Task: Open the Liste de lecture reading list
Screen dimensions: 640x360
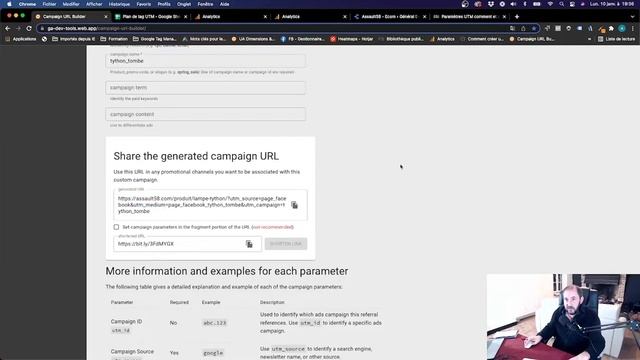Action: click(616, 39)
